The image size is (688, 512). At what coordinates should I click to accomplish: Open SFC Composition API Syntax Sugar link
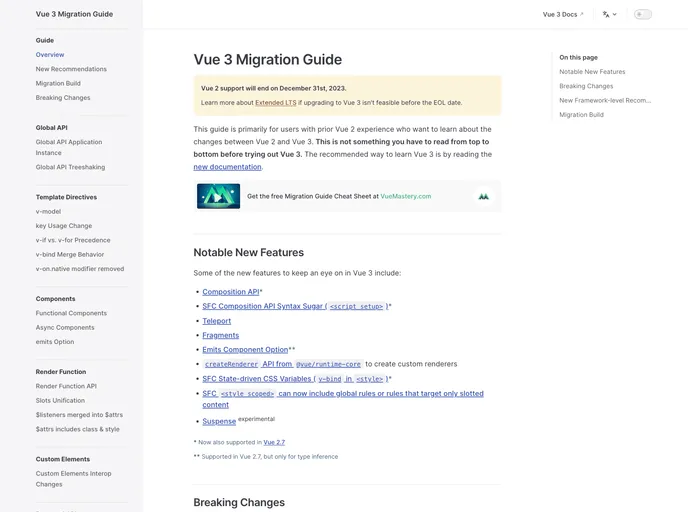point(295,306)
